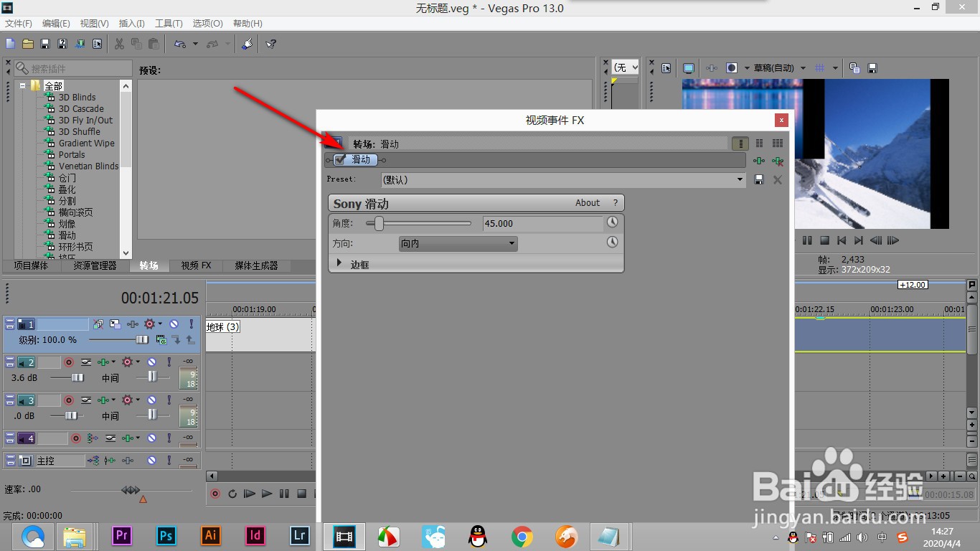Jump preview to start
This screenshot has height=551, width=980.
(842, 240)
